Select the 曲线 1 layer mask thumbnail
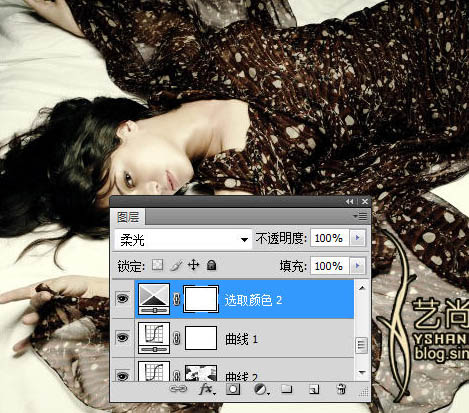 (201, 338)
